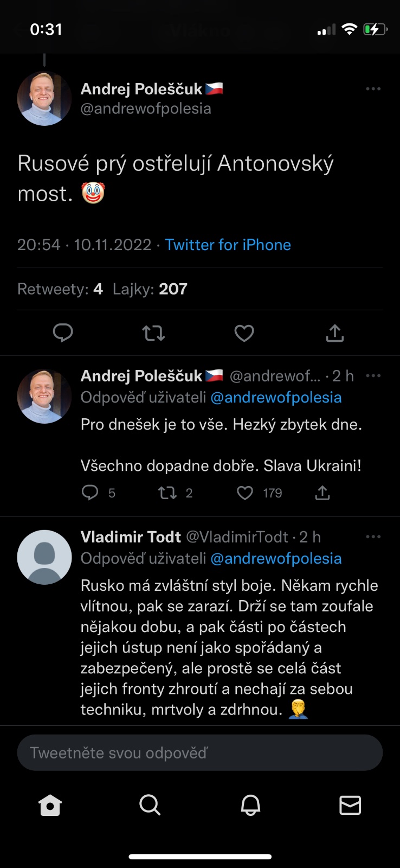Tap the 'Tweetněte svou odpověď' reply field

click(200, 752)
